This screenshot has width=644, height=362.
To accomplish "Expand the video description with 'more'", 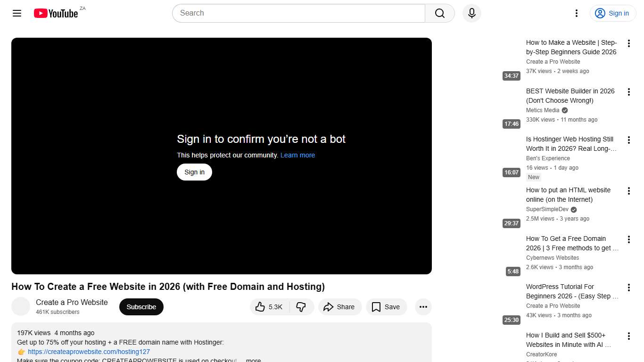I will [x=253, y=360].
